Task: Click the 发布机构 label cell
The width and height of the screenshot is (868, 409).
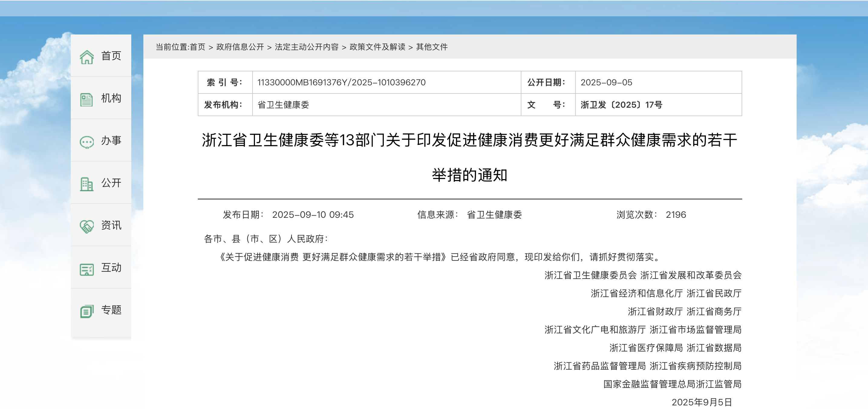Action: pos(225,105)
